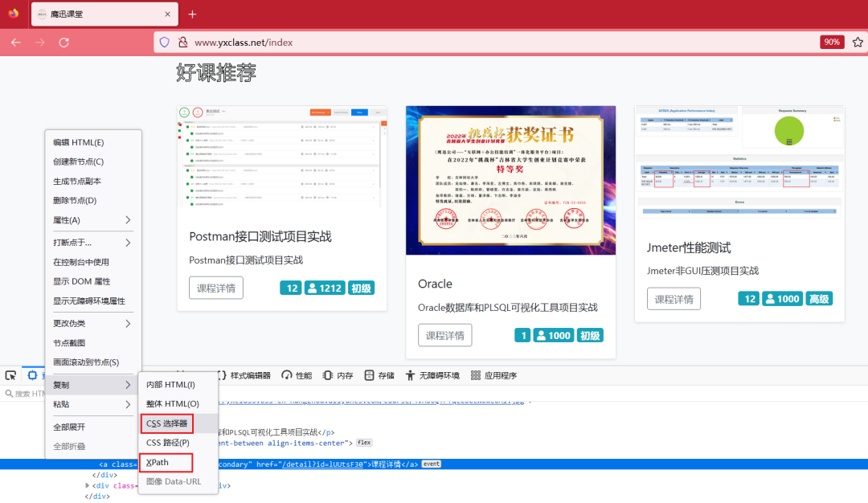This screenshot has width=868, height=503.
Task: Expand the collapsed div class node arrow
Action: click(88, 485)
